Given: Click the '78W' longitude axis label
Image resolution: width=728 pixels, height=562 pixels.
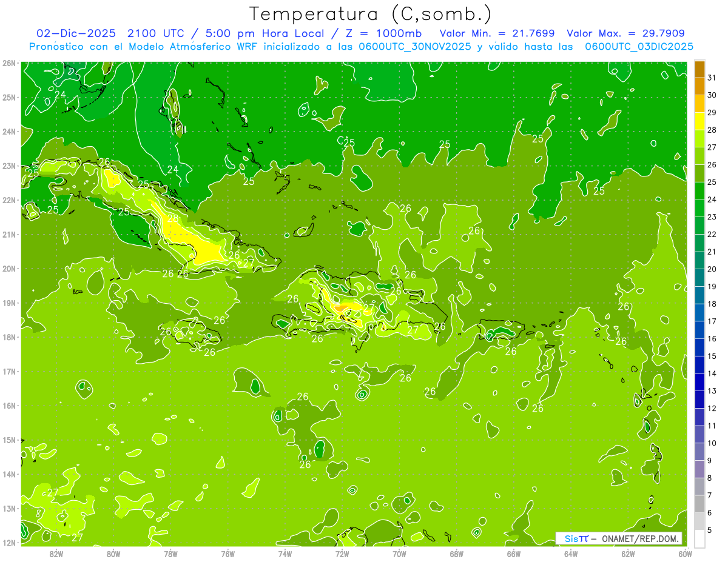Looking at the screenshot, I should pyautogui.click(x=170, y=554).
